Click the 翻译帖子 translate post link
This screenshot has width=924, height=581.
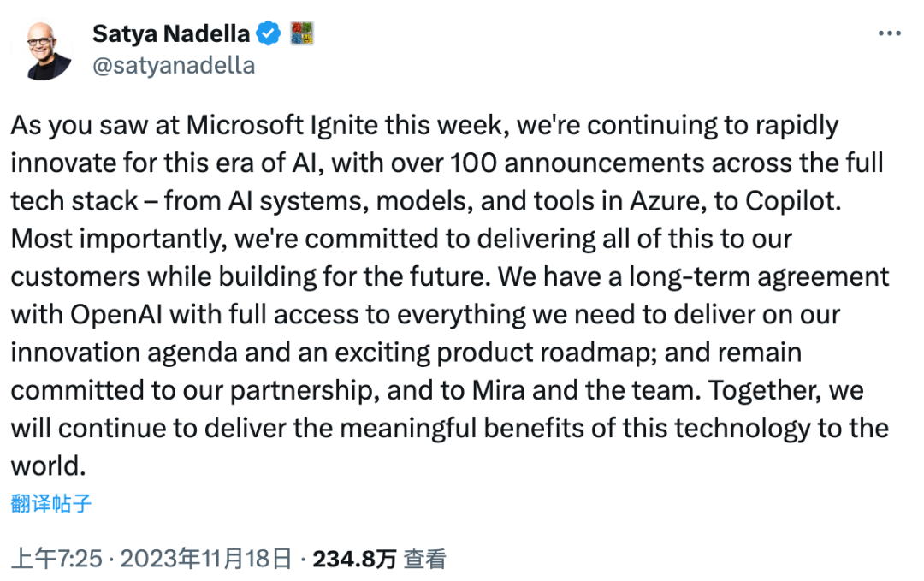pyautogui.click(x=51, y=504)
